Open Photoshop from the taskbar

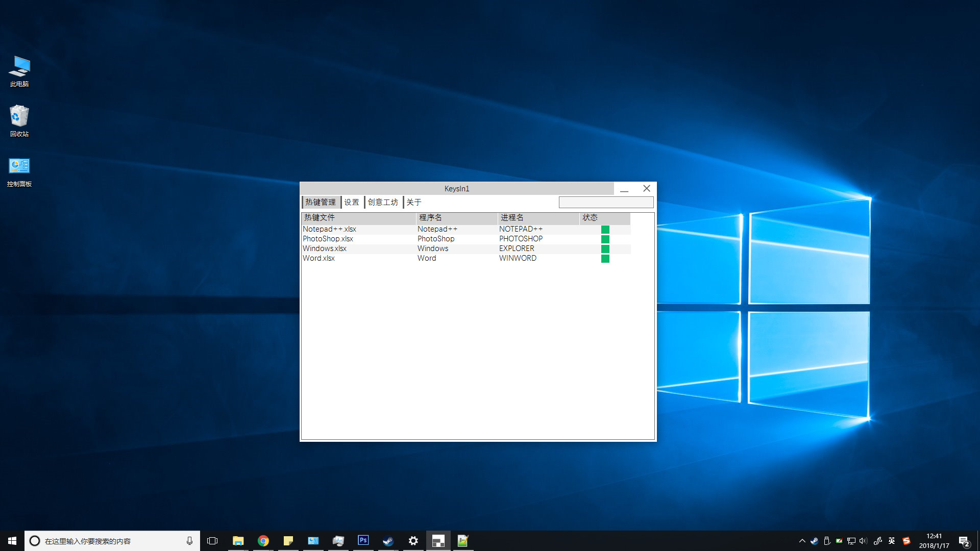(363, 540)
